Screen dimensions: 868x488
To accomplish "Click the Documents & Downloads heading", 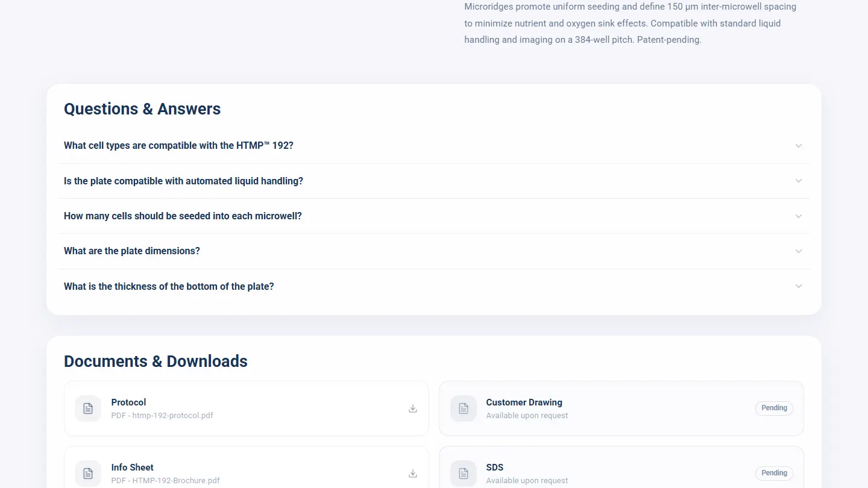I will click(156, 361).
